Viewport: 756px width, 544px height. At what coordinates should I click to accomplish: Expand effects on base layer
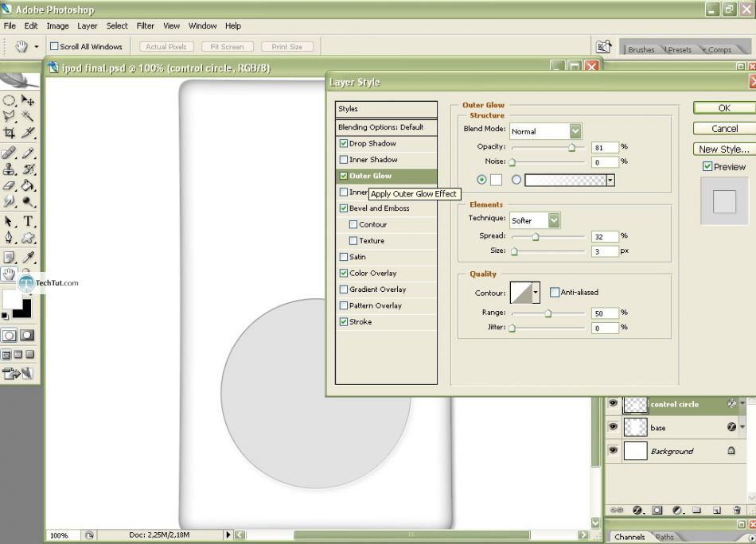click(x=742, y=427)
